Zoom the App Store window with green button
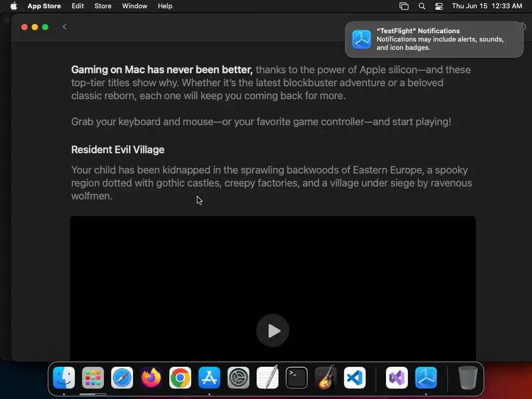The width and height of the screenshot is (532, 399). click(x=45, y=27)
